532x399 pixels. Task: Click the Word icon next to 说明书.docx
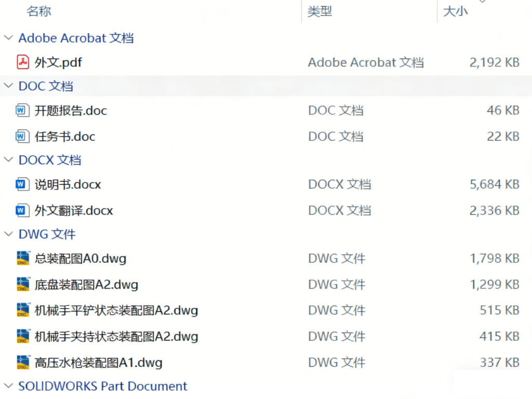coord(22,184)
